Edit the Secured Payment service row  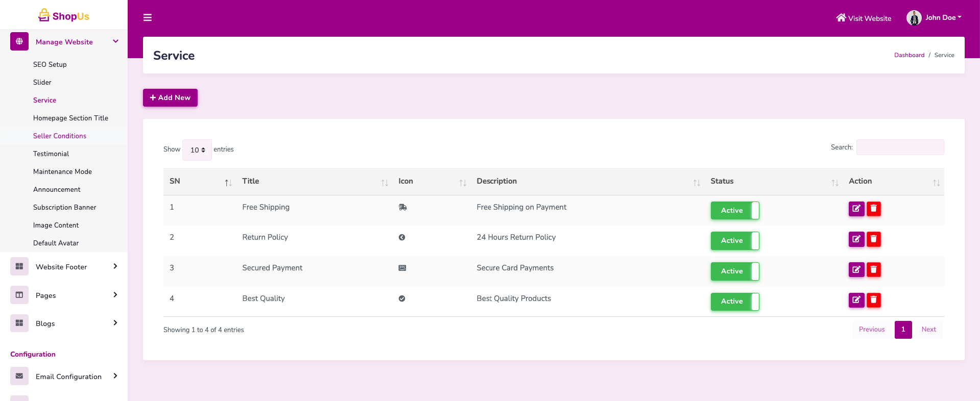[856, 269]
